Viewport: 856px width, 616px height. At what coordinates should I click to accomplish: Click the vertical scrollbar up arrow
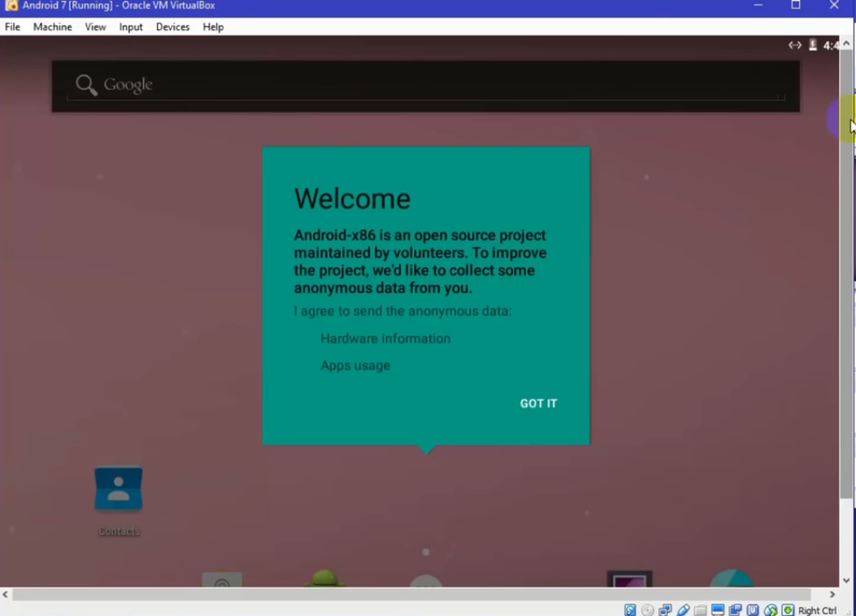tap(846, 44)
